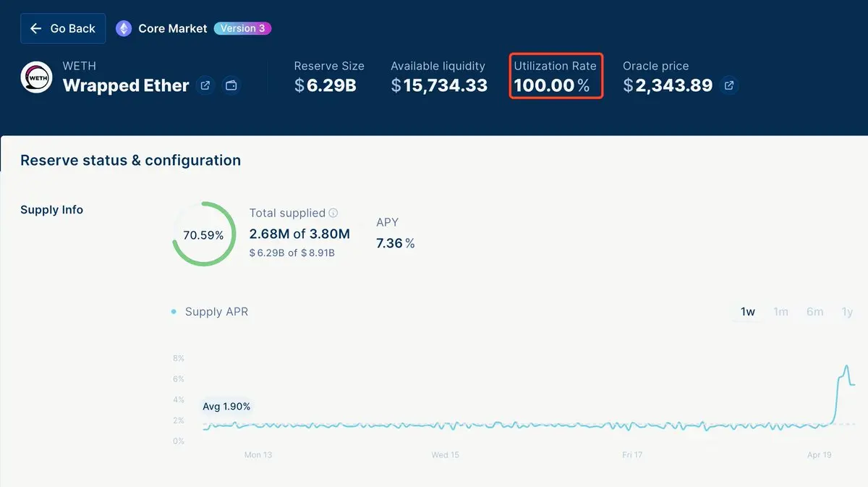Select the 1w chart range
The width and height of the screenshot is (868, 487).
tap(748, 312)
